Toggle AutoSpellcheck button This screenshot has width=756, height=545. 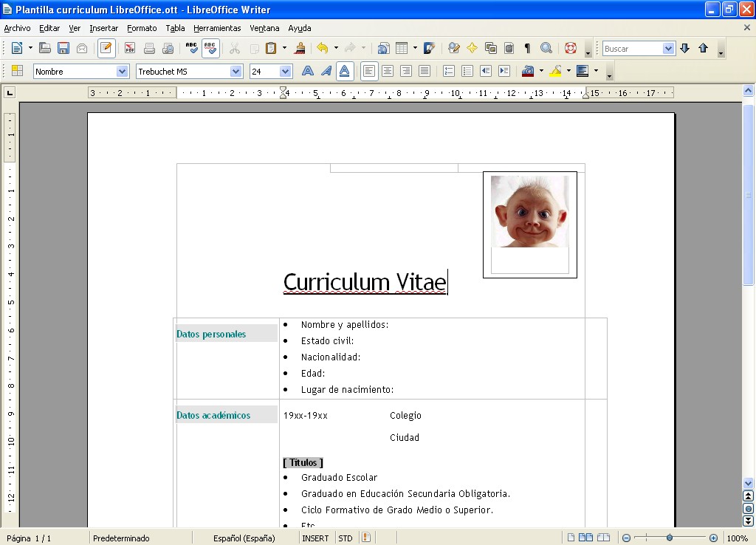tap(210, 48)
